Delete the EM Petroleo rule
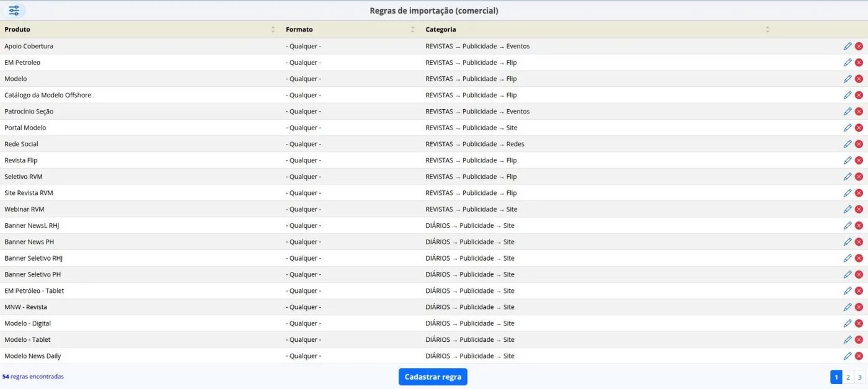 point(859,62)
